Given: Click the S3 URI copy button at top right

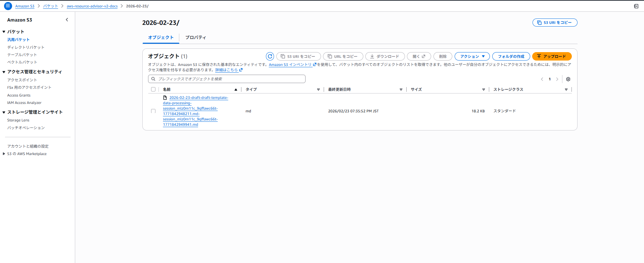Looking at the screenshot, I should coord(555,23).
